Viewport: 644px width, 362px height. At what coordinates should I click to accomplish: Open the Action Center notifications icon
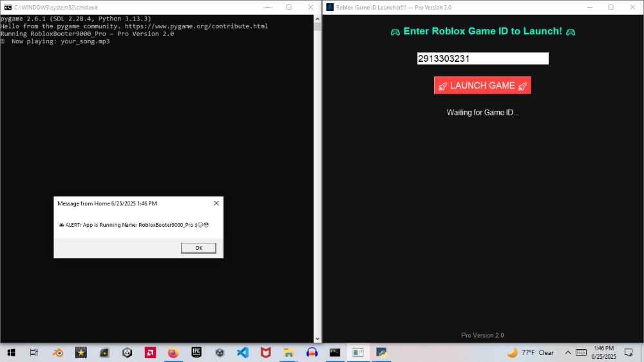point(629,352)
